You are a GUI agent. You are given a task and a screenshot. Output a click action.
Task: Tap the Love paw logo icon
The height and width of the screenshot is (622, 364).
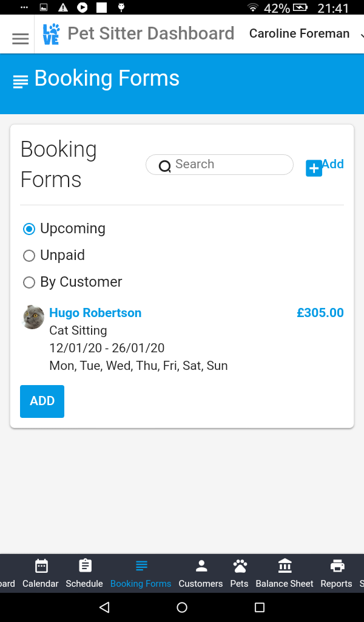51,34
